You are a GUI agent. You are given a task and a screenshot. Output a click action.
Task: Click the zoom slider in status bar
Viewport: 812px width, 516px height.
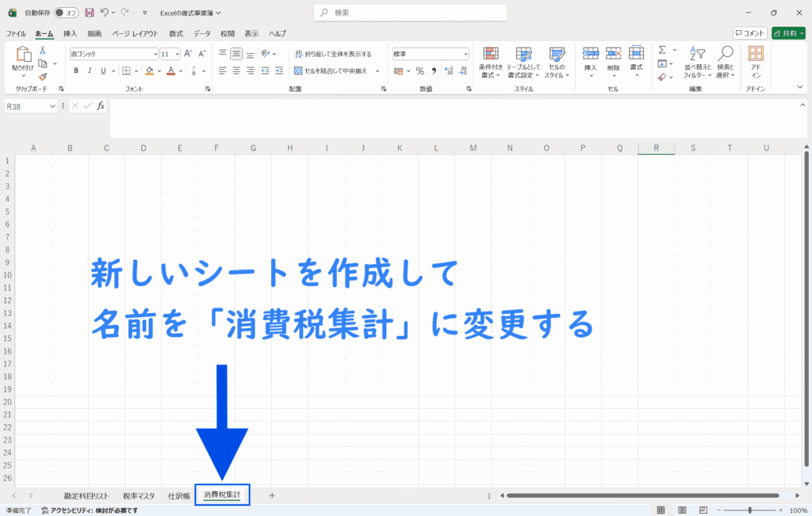click(x=749, y=510)
